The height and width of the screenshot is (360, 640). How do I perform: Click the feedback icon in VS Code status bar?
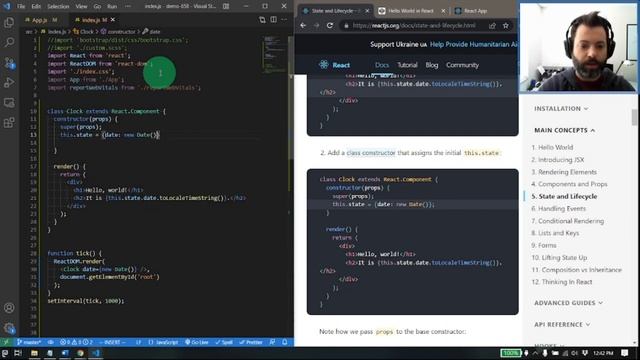(x=273, y=342)
